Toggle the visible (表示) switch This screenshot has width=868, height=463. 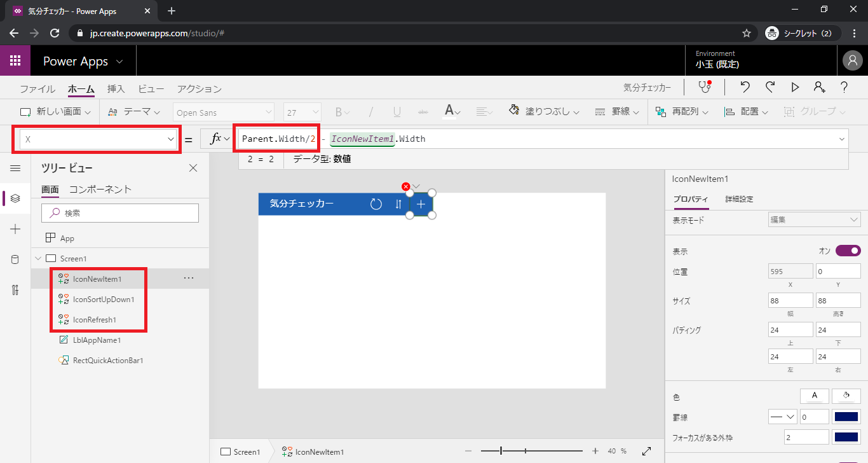pyautogui.click(x=848, y=251)
